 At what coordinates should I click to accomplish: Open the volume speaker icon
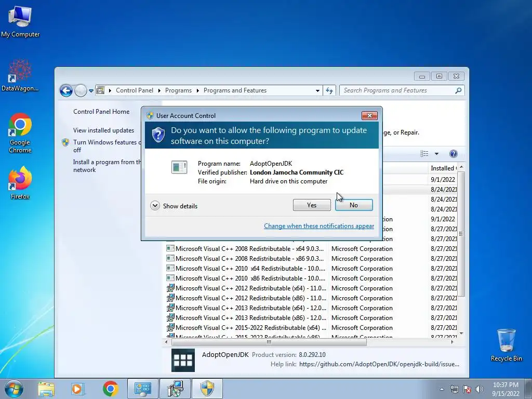click(x=480, y=389)
